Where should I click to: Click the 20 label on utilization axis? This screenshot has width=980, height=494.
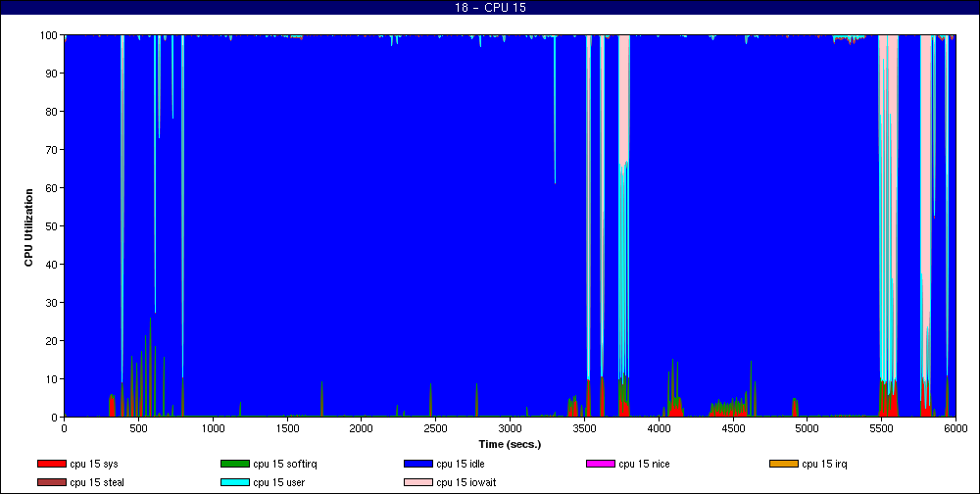[x=53, y=341]
